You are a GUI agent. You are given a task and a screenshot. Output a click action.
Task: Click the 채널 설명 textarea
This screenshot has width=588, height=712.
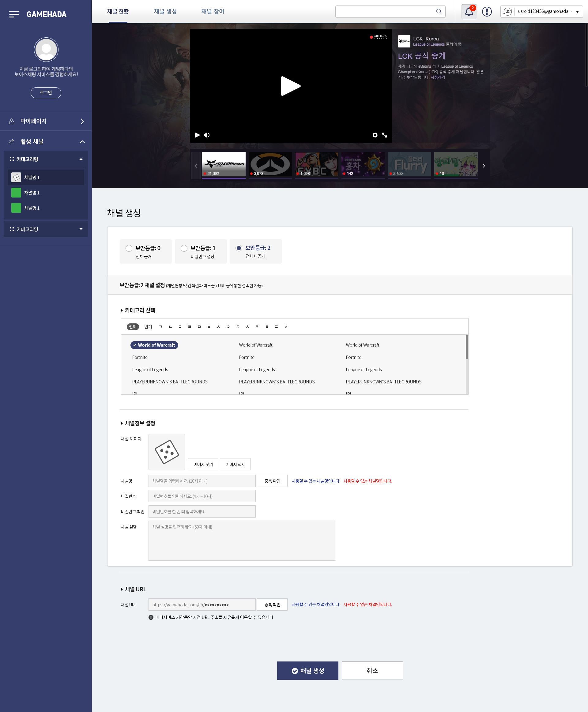242,541
